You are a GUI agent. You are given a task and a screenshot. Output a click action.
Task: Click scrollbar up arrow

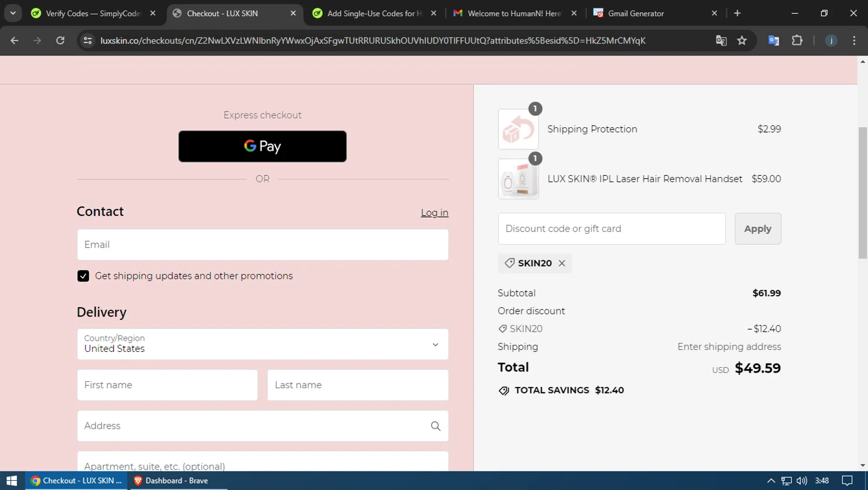click(x=863, y=61)
